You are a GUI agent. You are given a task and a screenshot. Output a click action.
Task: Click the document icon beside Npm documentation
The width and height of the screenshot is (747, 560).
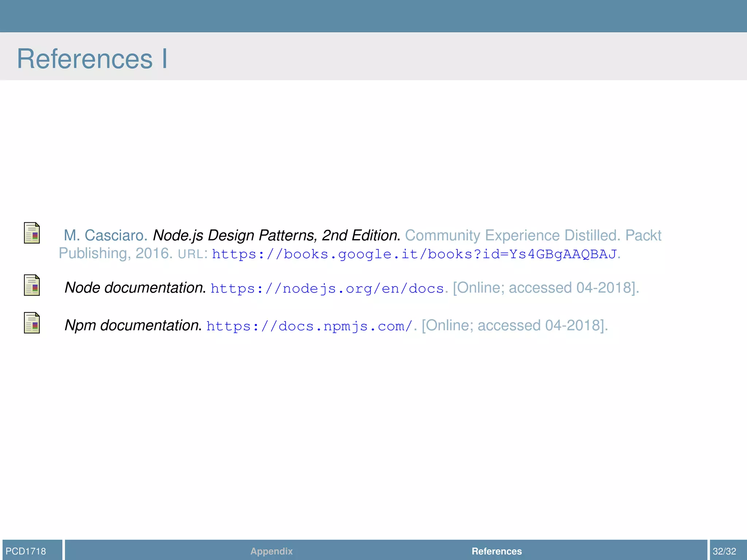point(32,323)
